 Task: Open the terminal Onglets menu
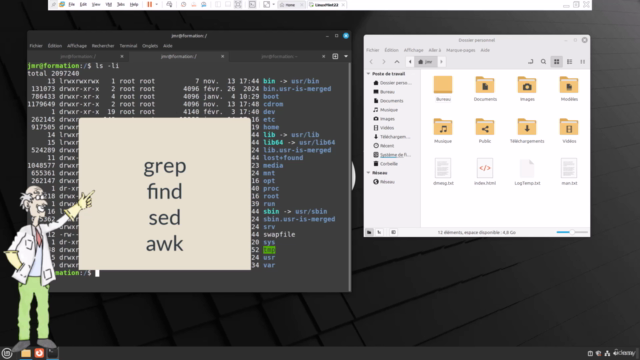150,46
